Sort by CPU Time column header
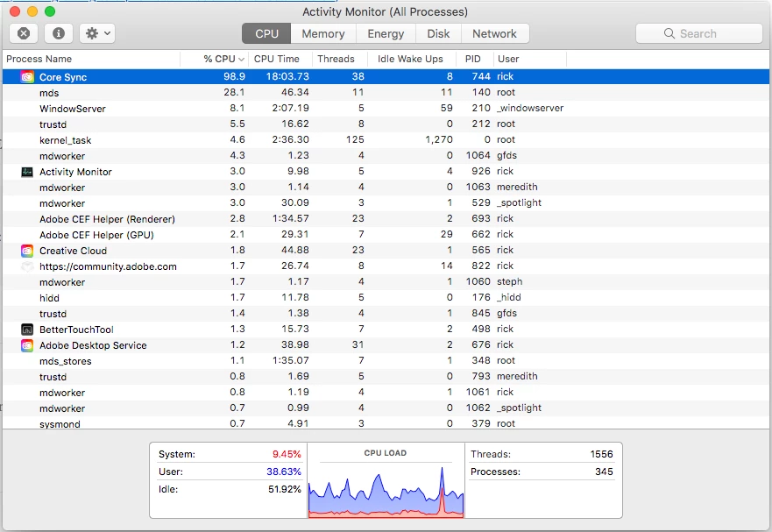The image size is (772, 532). tap(280, 59)
